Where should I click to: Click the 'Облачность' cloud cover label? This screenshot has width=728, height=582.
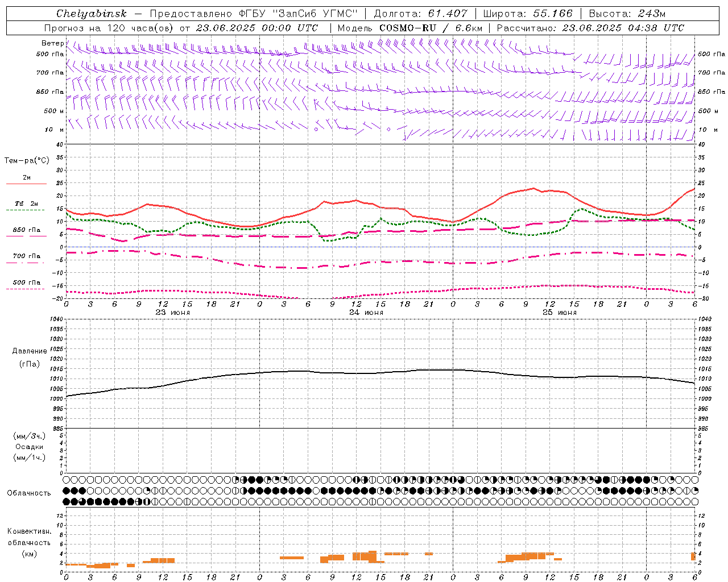tap(29, 493)
